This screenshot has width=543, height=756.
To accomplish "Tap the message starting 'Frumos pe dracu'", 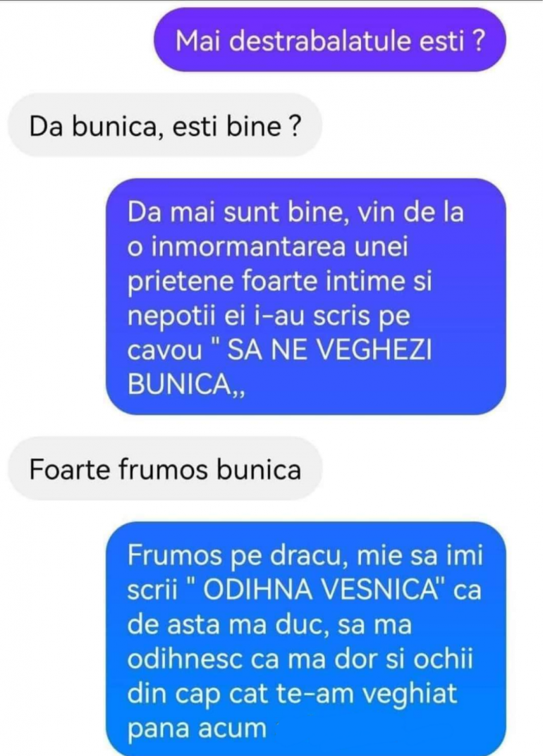I will (x=306, y=639).
